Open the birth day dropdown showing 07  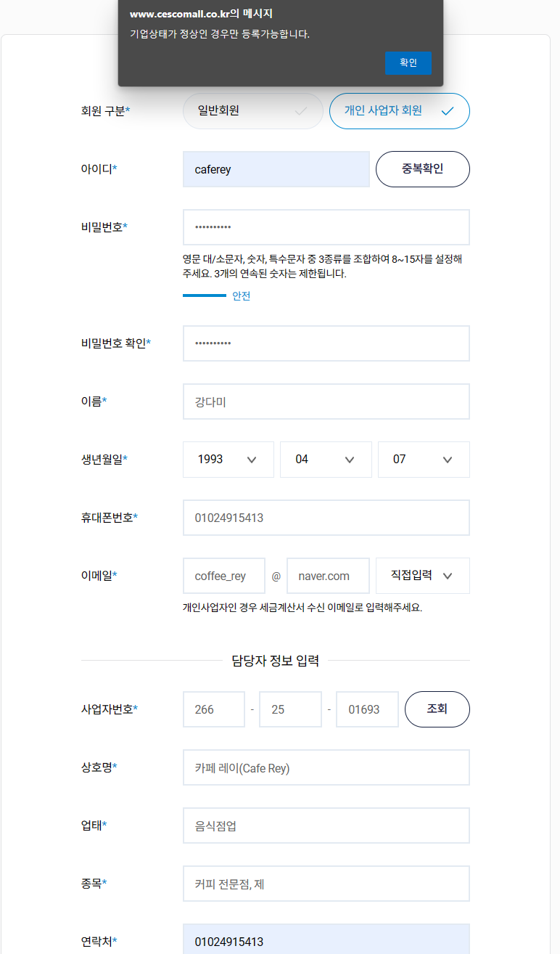(x=424, y=460)
